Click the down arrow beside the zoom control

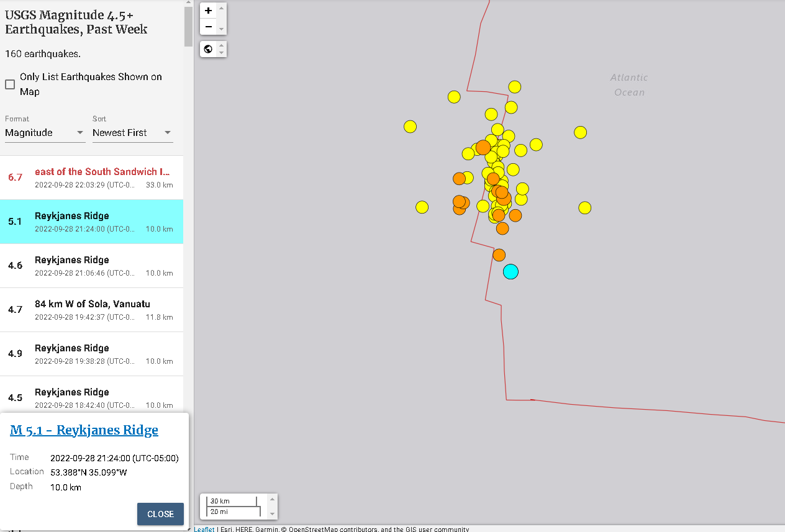point(222,29)
